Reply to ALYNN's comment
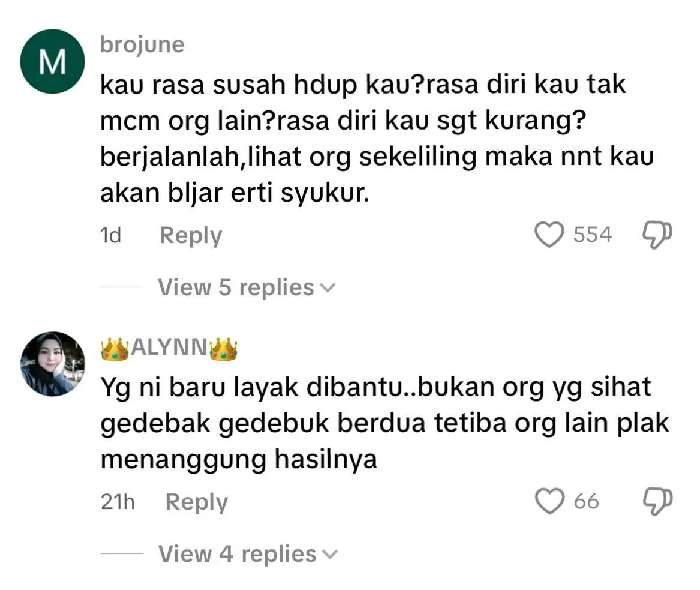 tap(196, 502)
